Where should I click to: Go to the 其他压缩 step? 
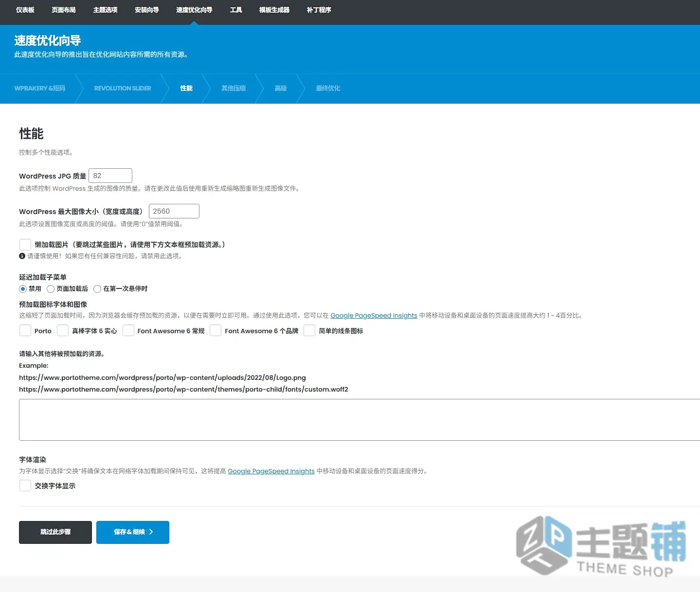pos(233,88)
